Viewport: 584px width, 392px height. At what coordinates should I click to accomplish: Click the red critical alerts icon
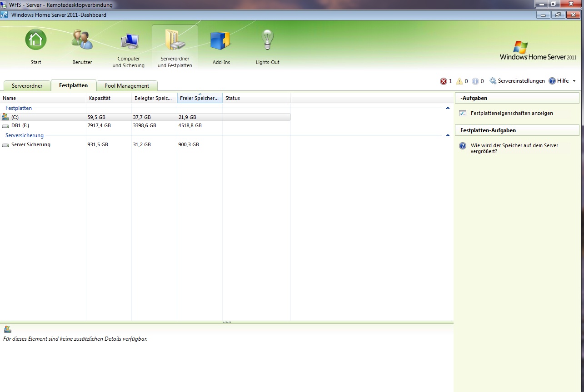click(444, 81)
